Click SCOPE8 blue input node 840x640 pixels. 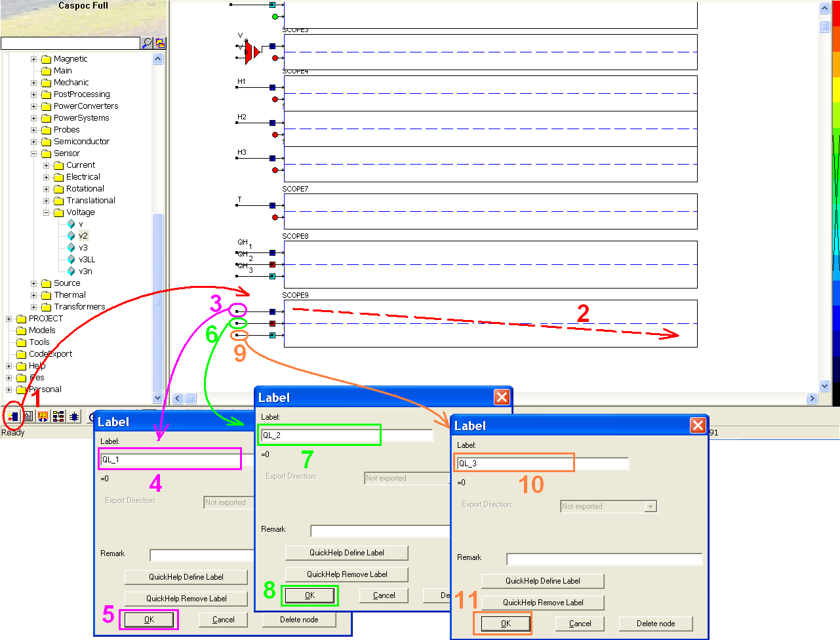272,252
